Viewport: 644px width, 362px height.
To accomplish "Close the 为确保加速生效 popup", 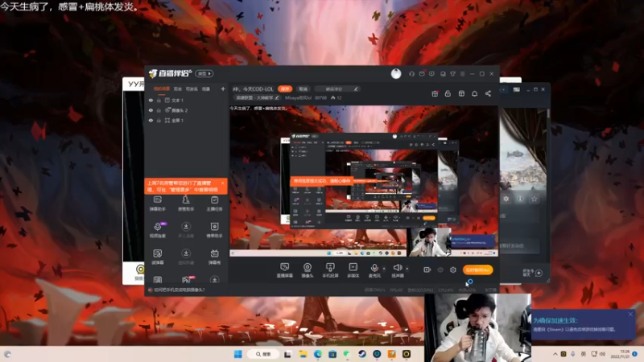I will [630, 315].
